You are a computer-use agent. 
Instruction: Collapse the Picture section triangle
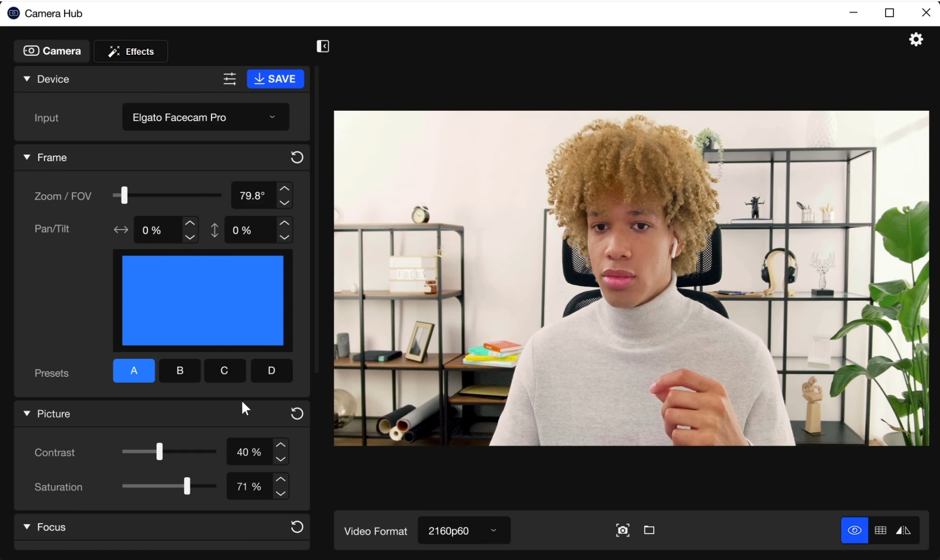pyautogui.click(x=27, y=414)
